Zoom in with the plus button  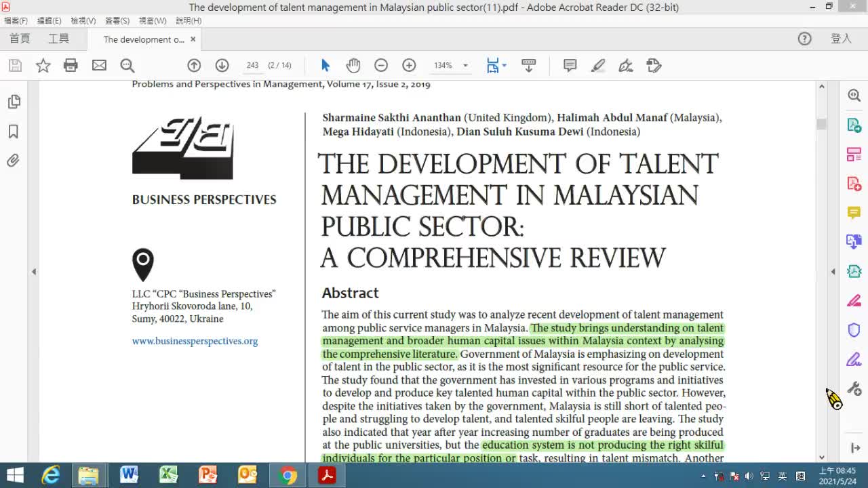click(409, 65)
